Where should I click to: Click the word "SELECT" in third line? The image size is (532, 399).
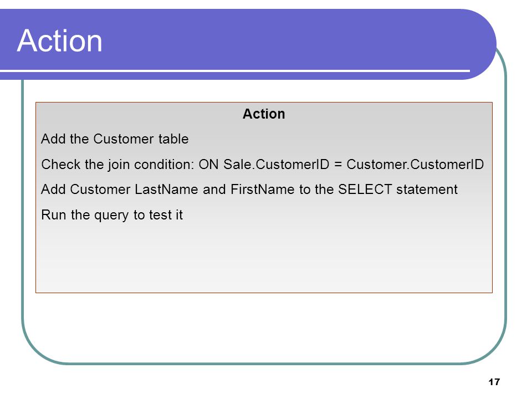(x=365, y=190)
